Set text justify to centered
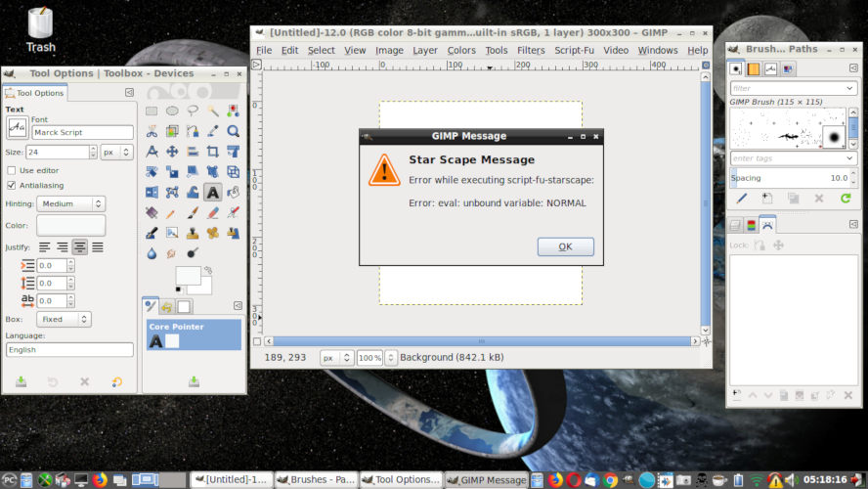Viewport: 868px width, 489px height. (80, 247)
